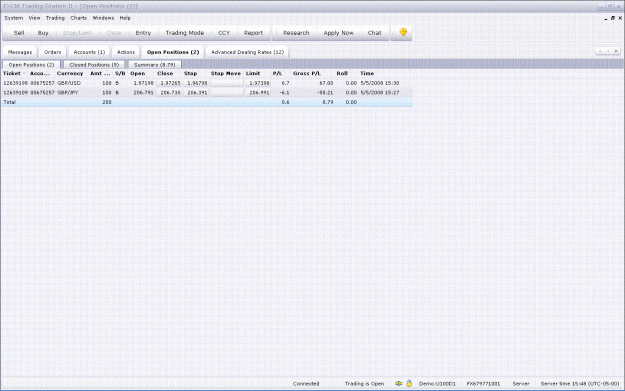Open the View menu
The height and width of the screenshot is (391, 625).
coord(34,18)
